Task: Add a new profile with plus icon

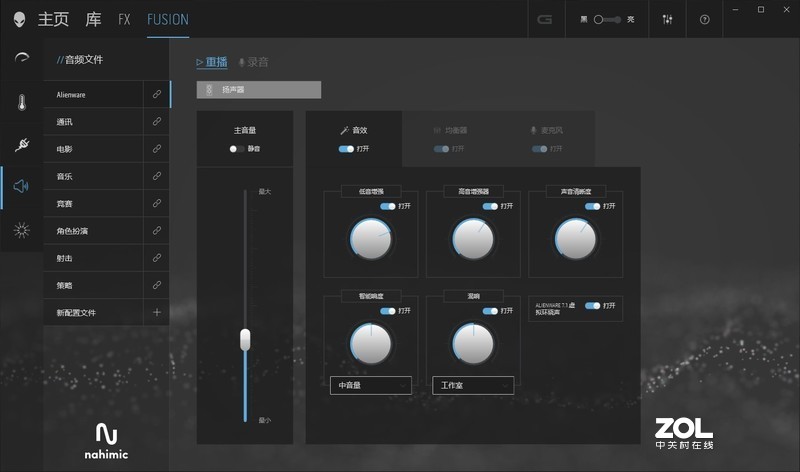Action: pos(157,313)
